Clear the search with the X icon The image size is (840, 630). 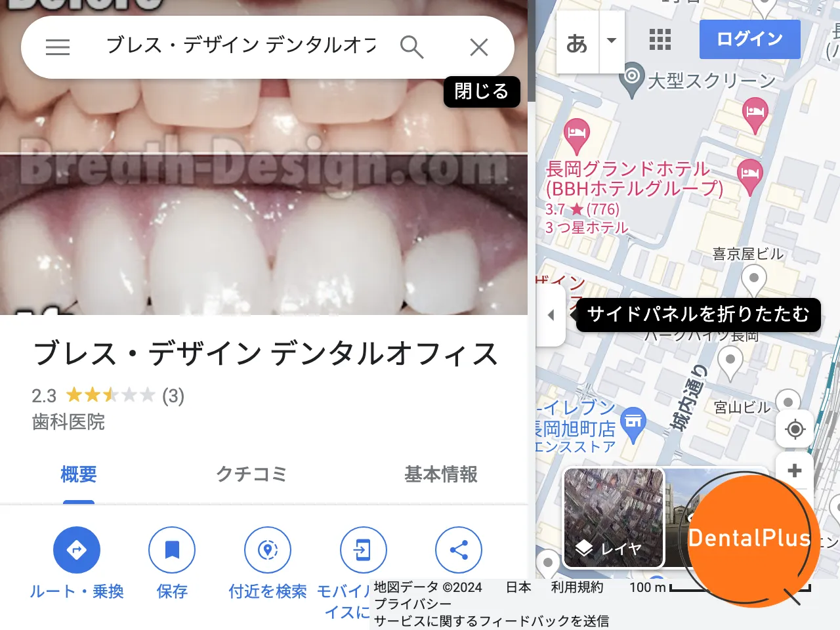pos(479,47)
